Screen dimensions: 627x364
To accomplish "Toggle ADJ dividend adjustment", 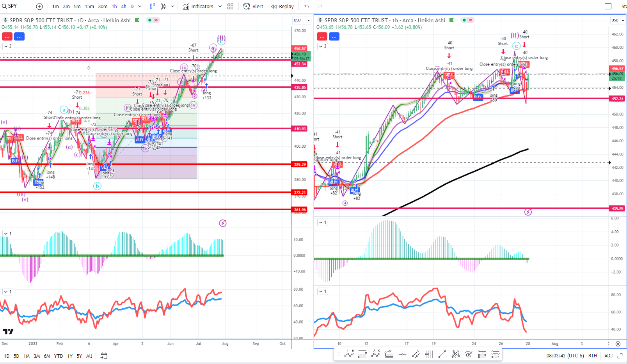I will tap(608, 355).
